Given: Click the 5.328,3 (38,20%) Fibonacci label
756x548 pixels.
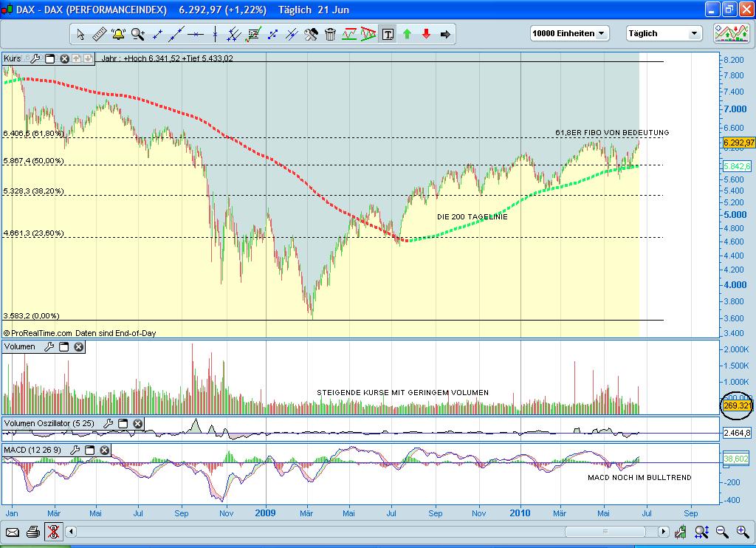Looking at the screenshot, I should click(33, 191).
